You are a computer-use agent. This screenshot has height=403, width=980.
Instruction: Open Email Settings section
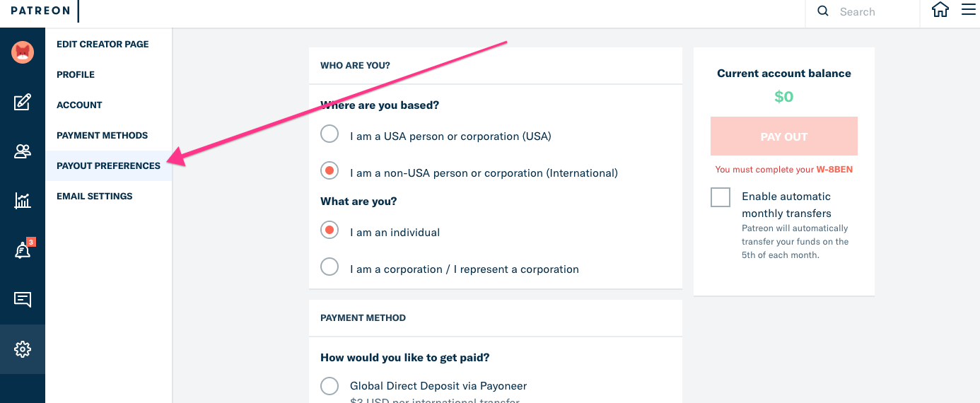[x=94, y=197]
